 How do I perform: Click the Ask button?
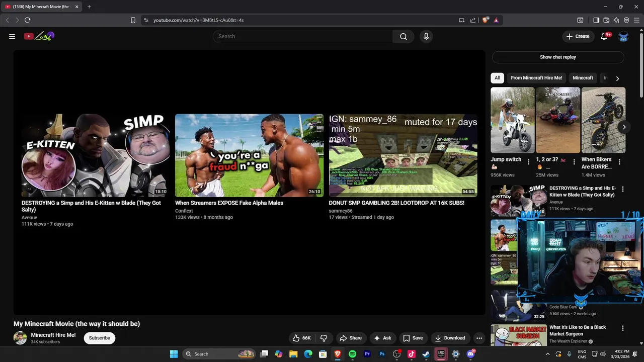pos(382,338)
